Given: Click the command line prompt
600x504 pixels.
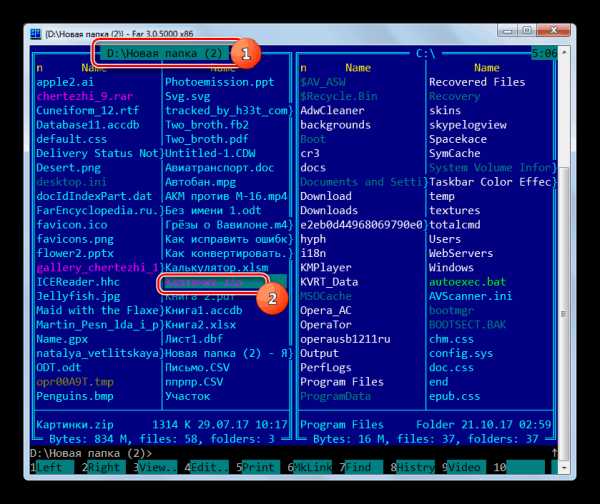Looking at the screenshot, I should pos(91,453).
